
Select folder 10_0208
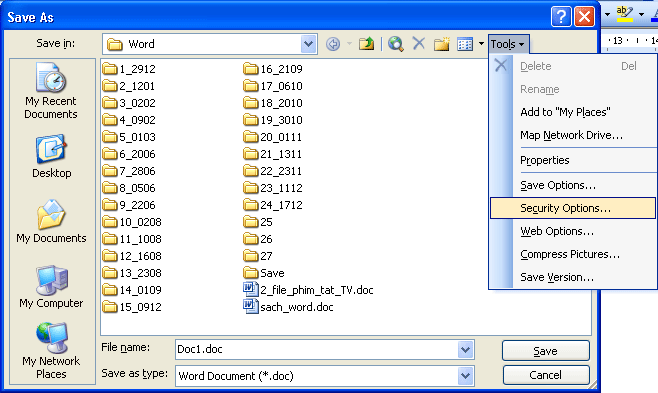(132, 222)
